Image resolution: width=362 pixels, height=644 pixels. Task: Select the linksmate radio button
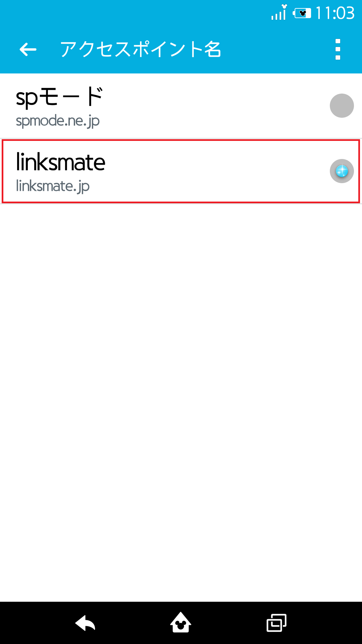[342, 171]
